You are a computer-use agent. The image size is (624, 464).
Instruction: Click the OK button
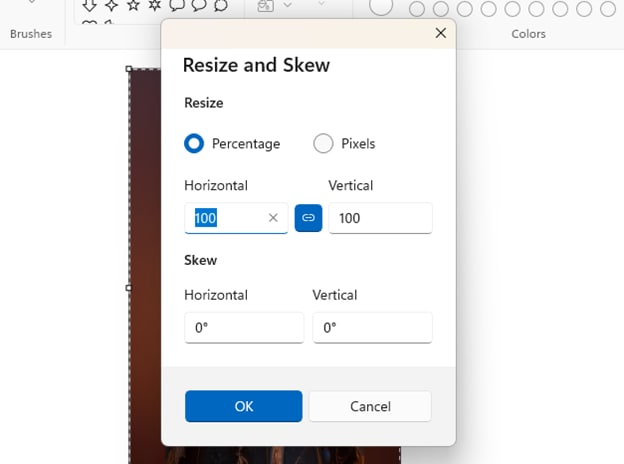coord(243,406)
